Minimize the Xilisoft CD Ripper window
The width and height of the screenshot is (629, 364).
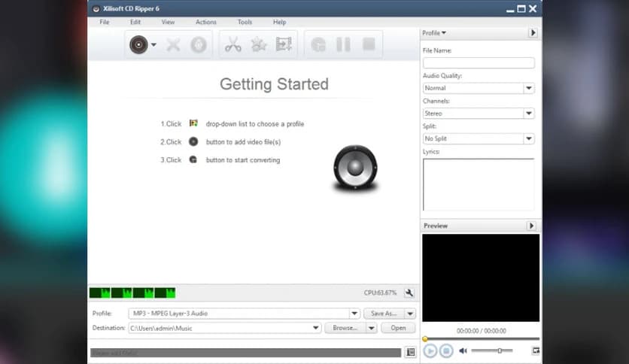(510, 11)
